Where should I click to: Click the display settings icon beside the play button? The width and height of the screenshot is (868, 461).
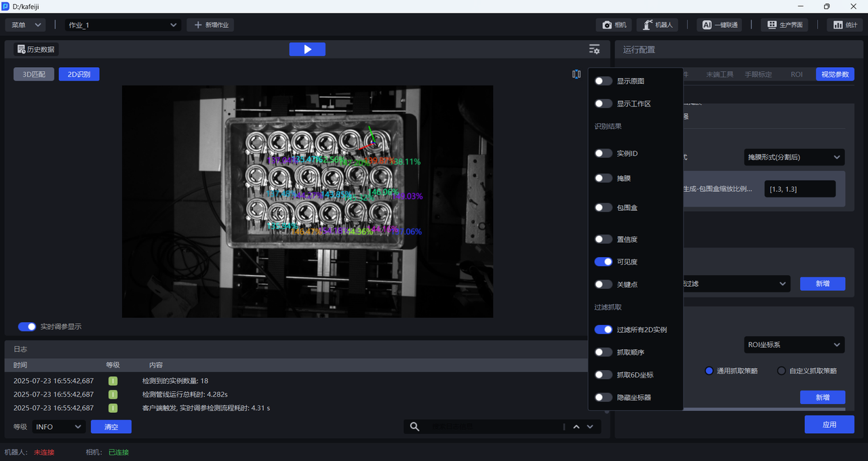pyautogui.click(x=594, y=49)
